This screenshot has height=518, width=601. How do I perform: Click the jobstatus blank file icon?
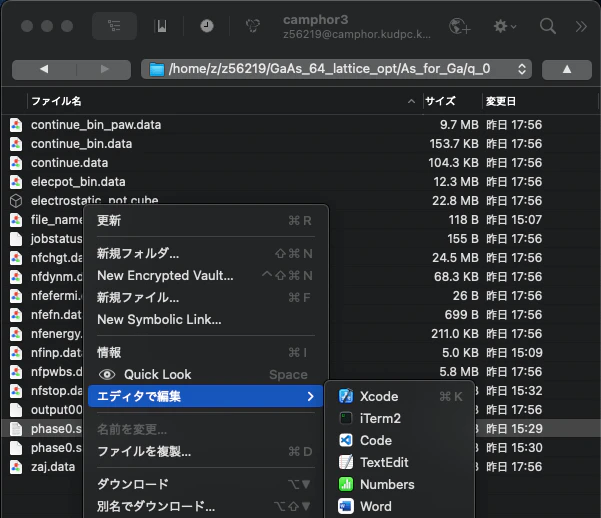pyautogui.click(x=16, y=239)
